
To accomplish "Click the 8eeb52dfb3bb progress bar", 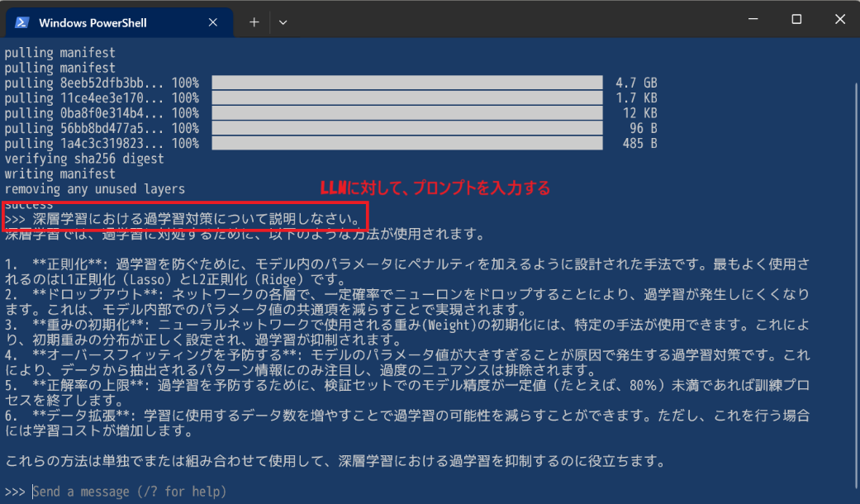I will 407,83.
